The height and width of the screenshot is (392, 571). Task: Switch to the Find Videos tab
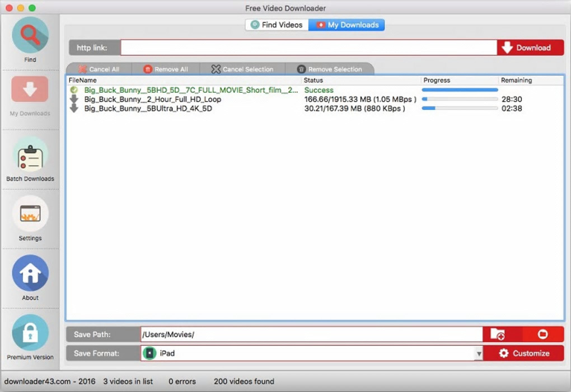[x=277, y=25]
